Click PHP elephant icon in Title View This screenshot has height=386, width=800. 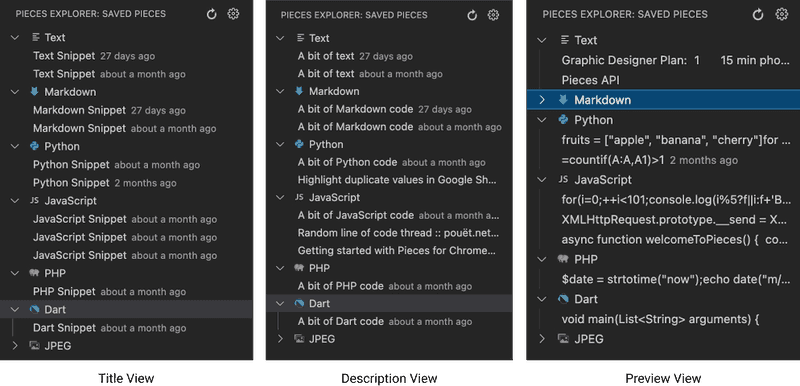[x=35, y=273]
